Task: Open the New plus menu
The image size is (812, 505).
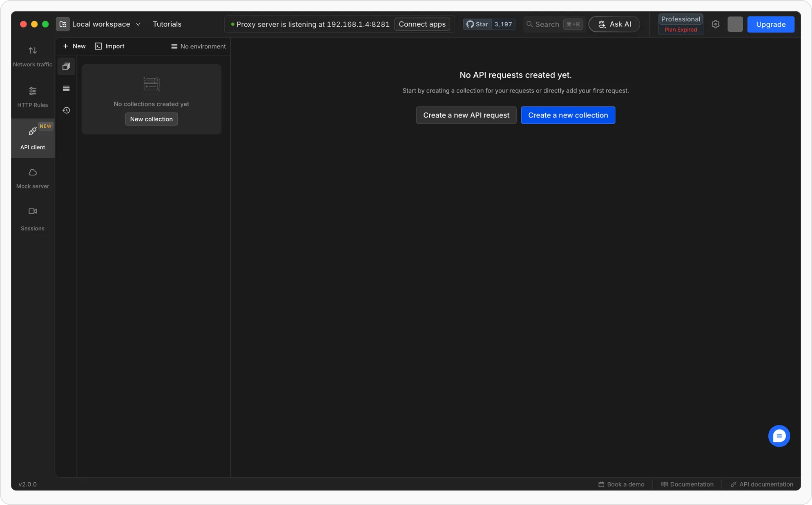Action: (x=74, y=46)
